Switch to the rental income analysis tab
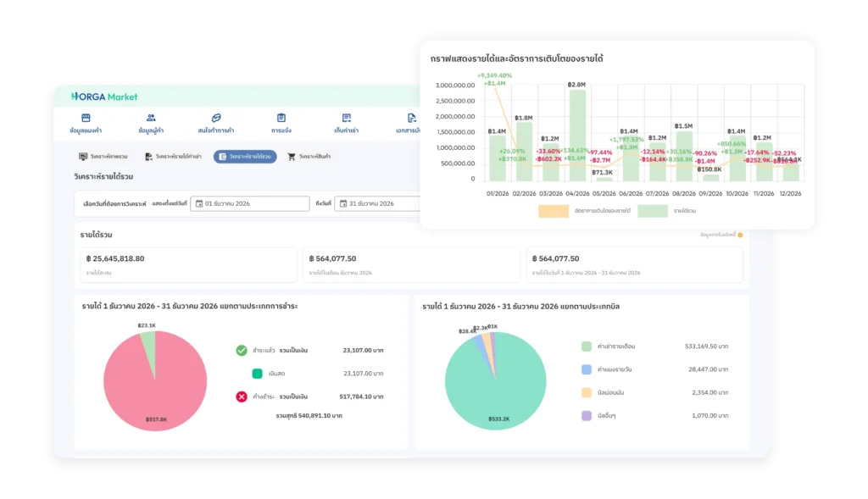Screen dimensions: 868x499 (x=173, y=157)
